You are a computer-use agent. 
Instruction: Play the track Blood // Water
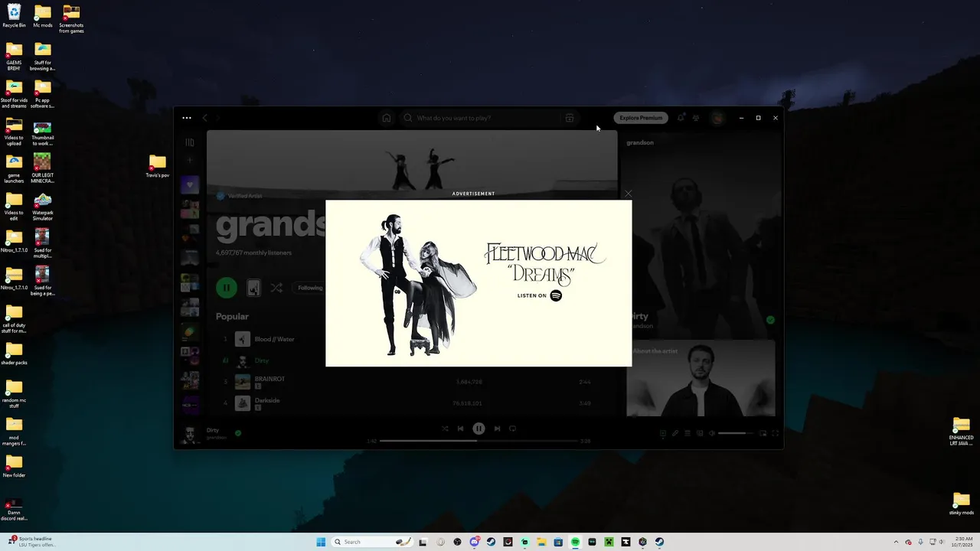(274, 339)
